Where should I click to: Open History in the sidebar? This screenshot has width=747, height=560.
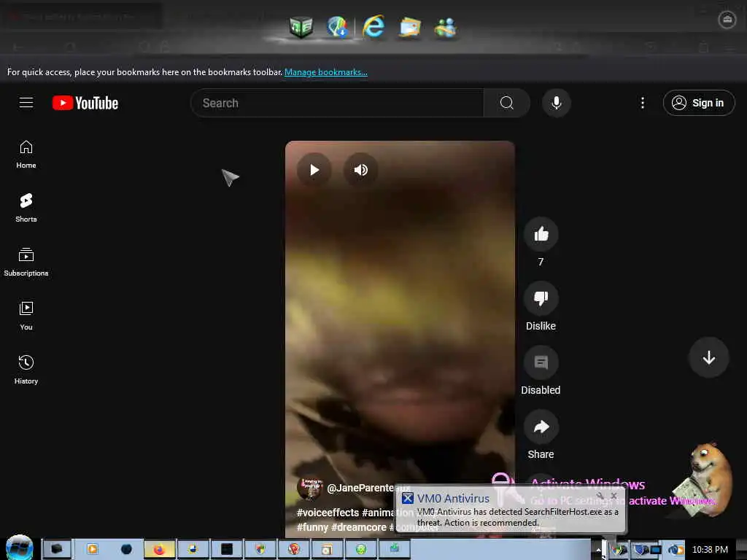click(26, 370)
